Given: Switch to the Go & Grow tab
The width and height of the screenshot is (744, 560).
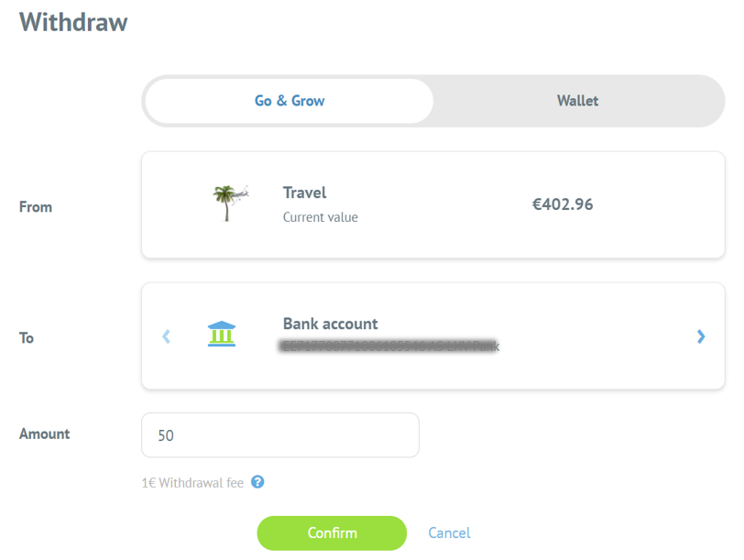Looking at the screenshot, I should (x=290, y=101).
